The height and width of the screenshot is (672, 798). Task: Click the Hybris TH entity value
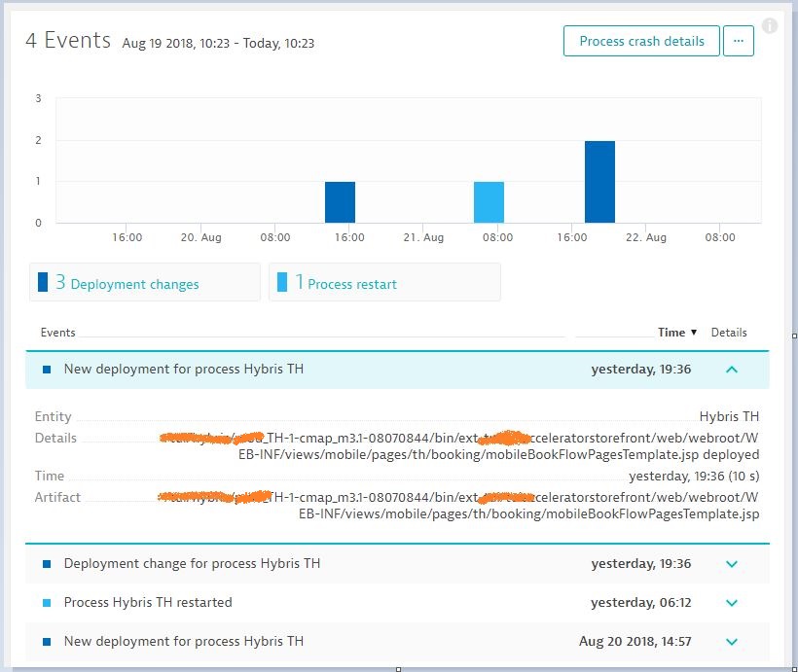(x=729, y=416)
